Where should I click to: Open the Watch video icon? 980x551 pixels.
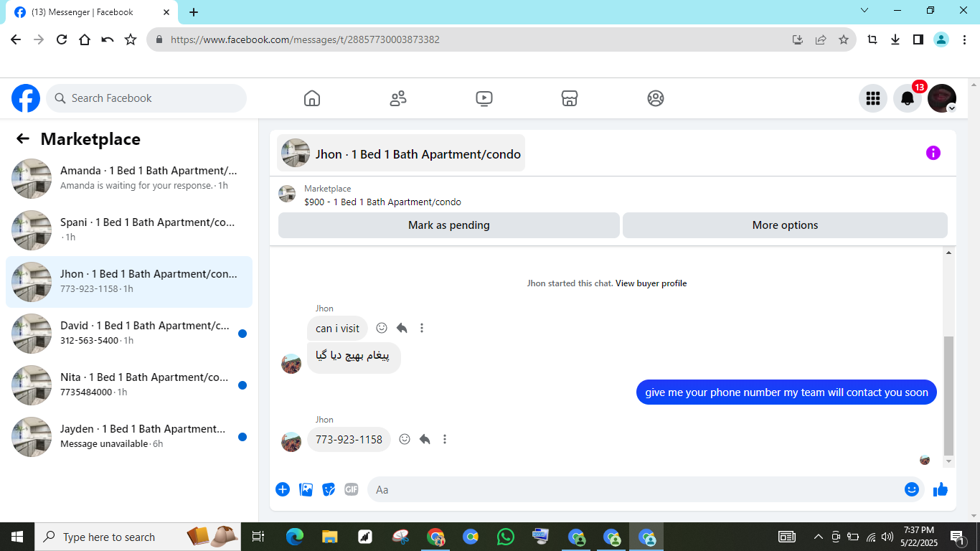[x=484, y=98]
